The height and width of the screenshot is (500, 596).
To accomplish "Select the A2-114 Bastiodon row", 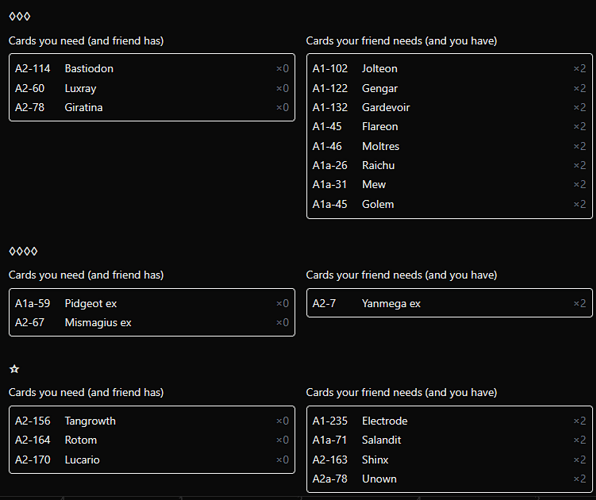I will [152, 68].
